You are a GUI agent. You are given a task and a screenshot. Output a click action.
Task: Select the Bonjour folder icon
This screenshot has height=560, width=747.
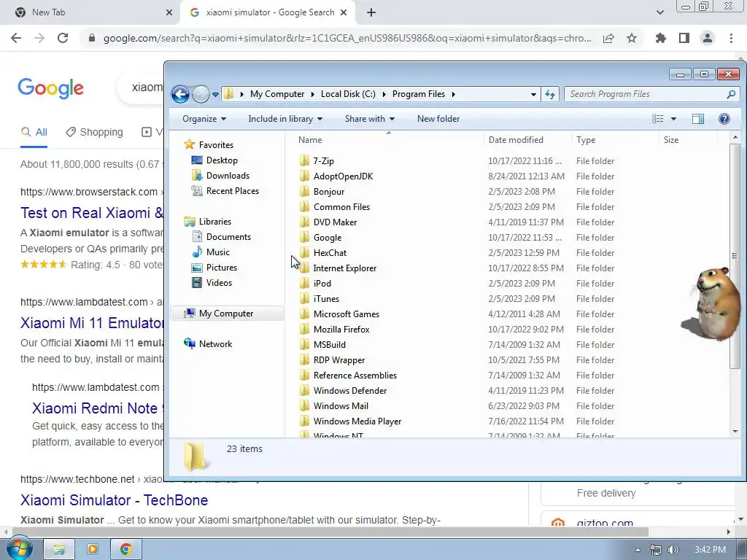[304, 192]
